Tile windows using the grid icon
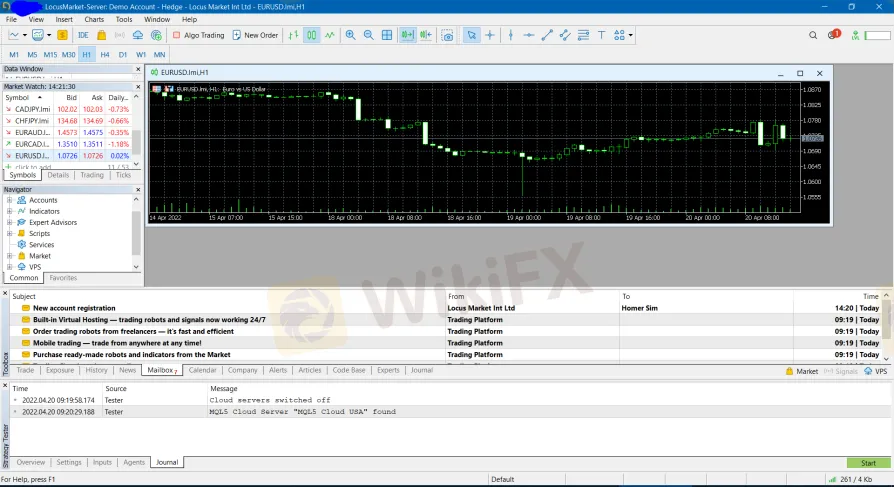This screenshot has height=488, width=895. 387,35
